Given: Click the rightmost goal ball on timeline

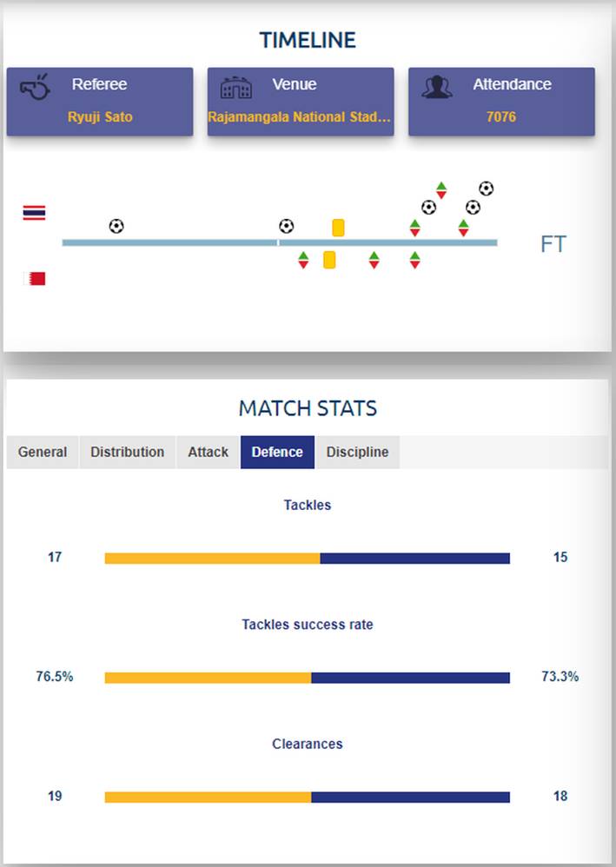Looking at the screenshot, I should point(486,189).
